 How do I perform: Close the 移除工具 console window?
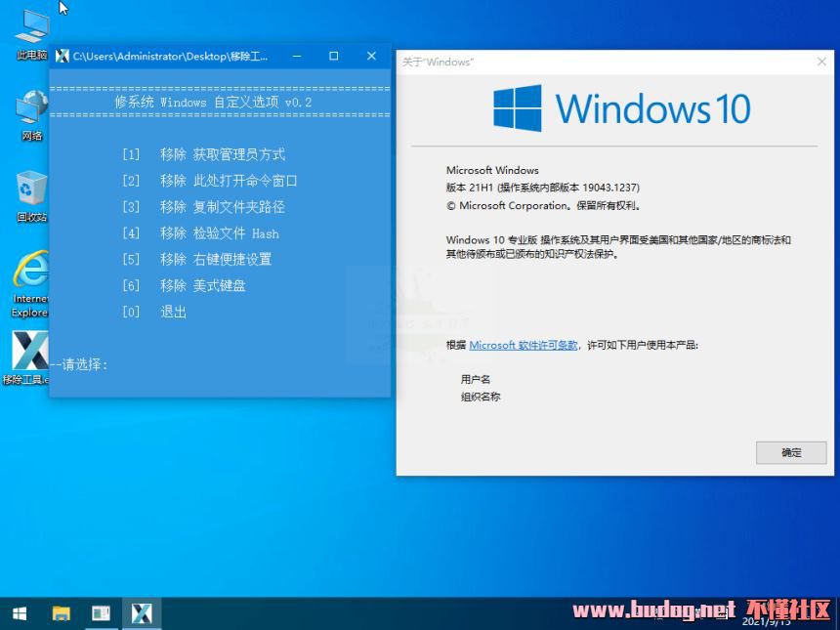tap(371, 56)
